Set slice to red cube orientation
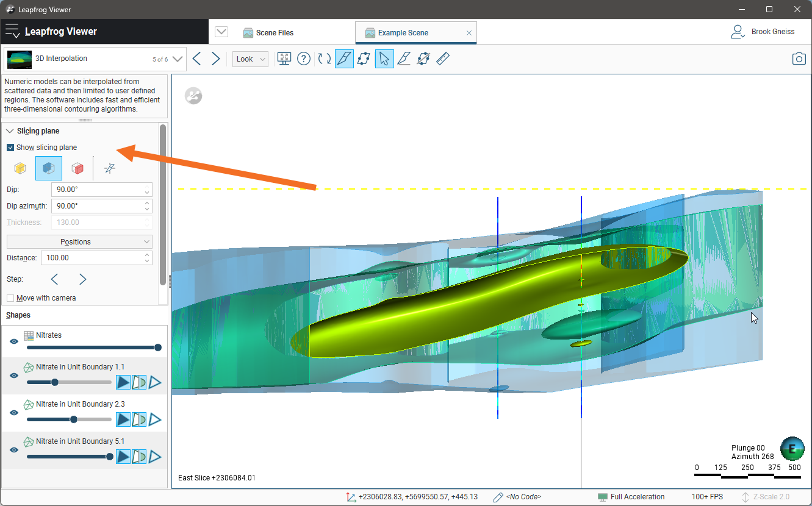The width and height of the screenshot is (812, 506). pyautogui.click(x=77, y=168)
